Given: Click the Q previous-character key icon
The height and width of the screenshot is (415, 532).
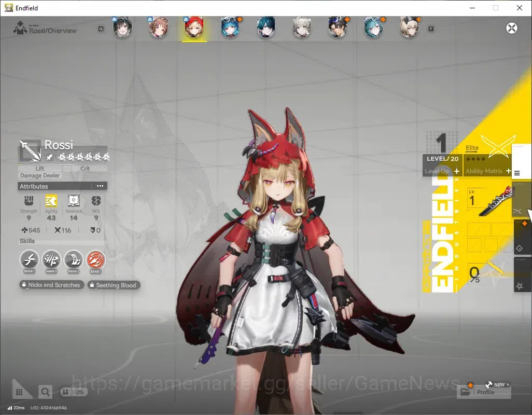Looking at the screenshot, I should tap(101, 29).
